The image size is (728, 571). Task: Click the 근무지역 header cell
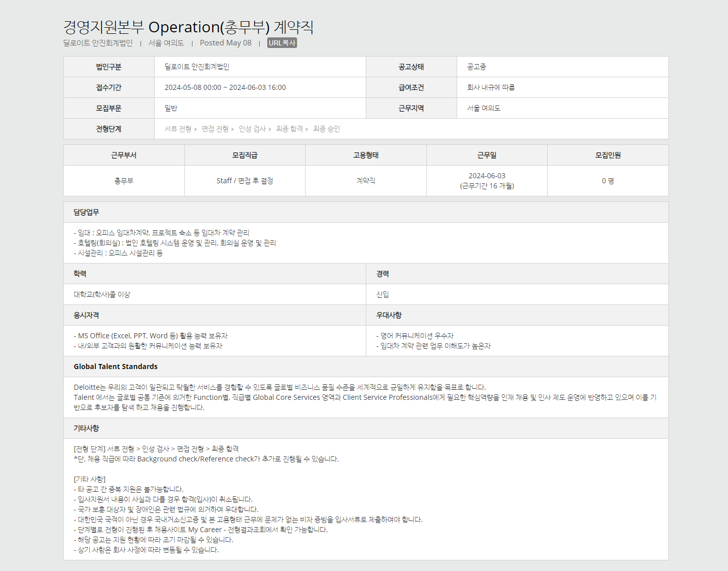411,108
